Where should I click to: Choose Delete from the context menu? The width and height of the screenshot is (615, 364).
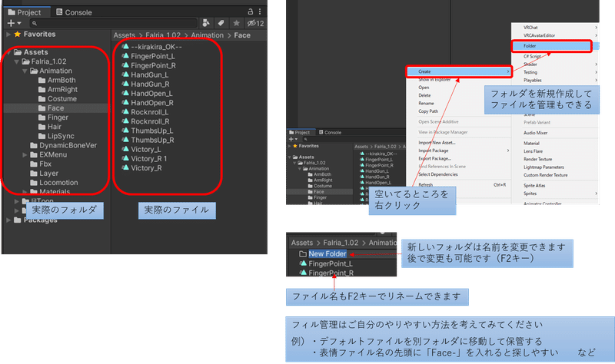pos(424,95)
